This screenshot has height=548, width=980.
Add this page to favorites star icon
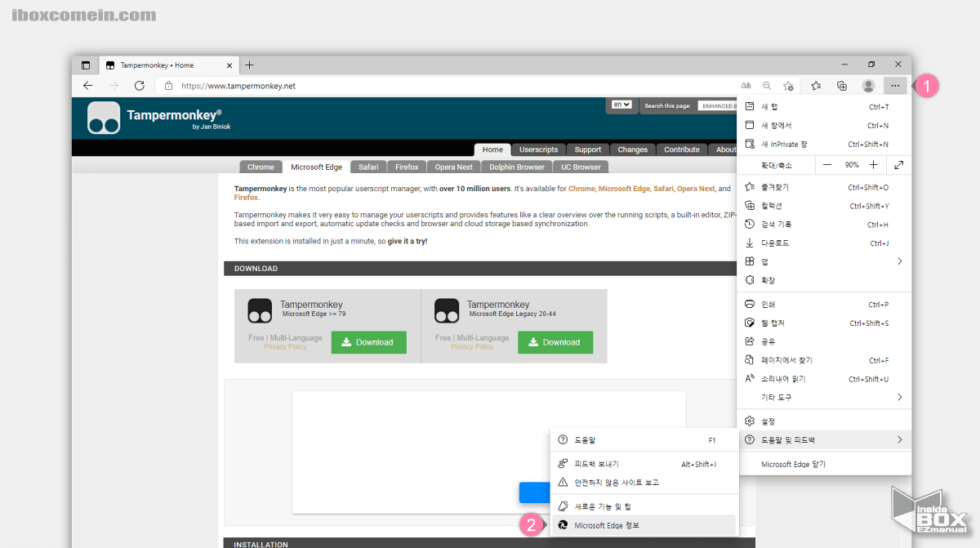788,86
